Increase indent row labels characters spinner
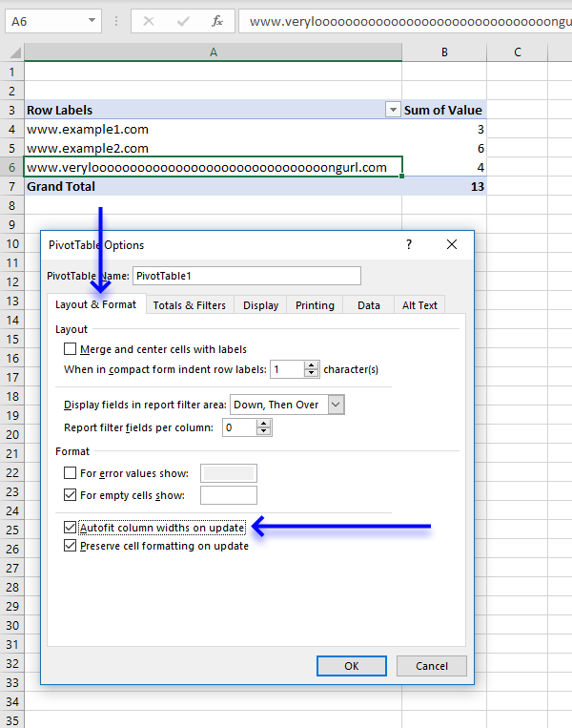This screenshot has height=728, width=572. point(312,364)
